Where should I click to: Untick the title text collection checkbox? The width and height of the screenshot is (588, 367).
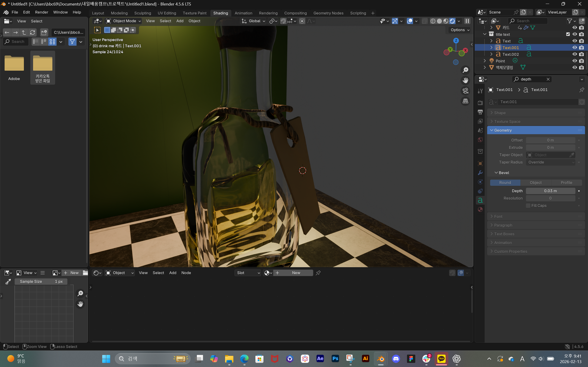tap(568, 34)
